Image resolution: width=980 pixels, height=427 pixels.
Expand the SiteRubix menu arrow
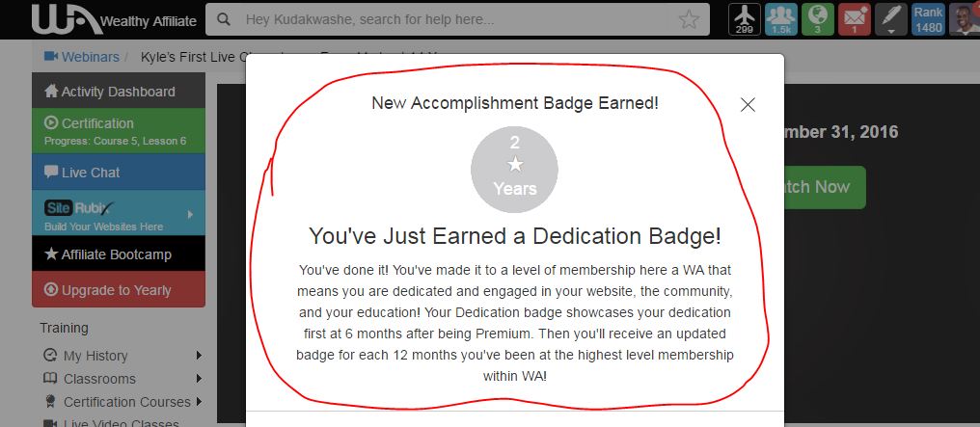coord(191,214)
